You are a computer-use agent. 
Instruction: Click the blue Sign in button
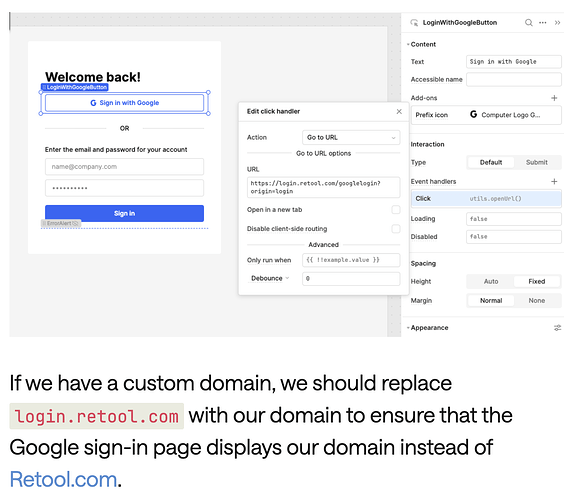pyautogui.click(x=124, y=213)
